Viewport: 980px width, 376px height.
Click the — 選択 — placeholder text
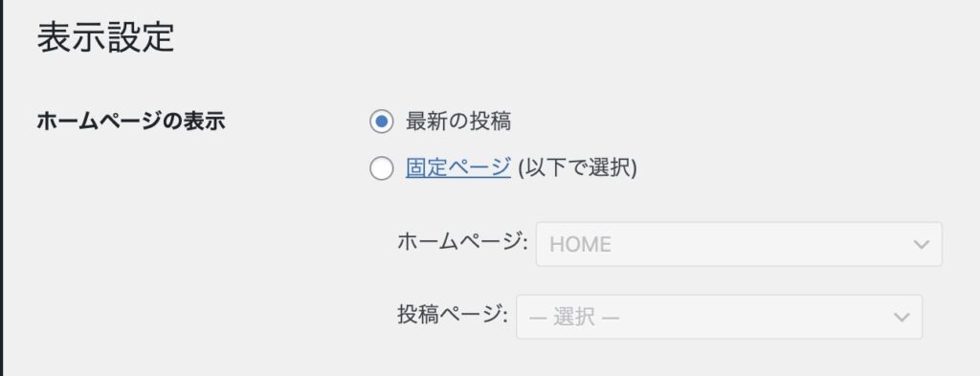(x=574, y=318)
